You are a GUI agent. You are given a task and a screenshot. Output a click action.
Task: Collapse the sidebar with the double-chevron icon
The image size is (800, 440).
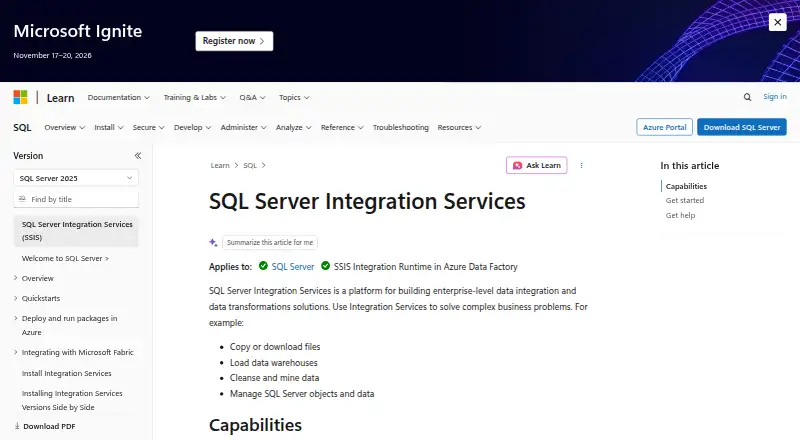138,156
